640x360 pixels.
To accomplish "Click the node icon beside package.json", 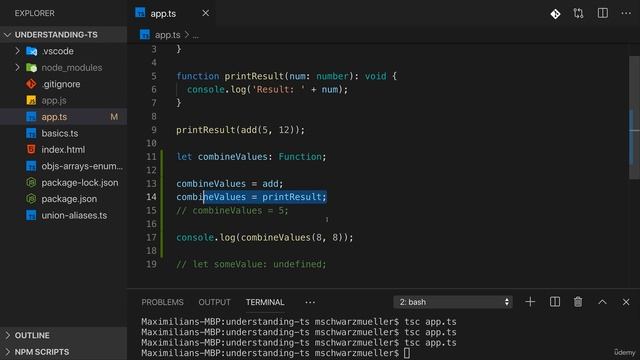I will [31, 199].
